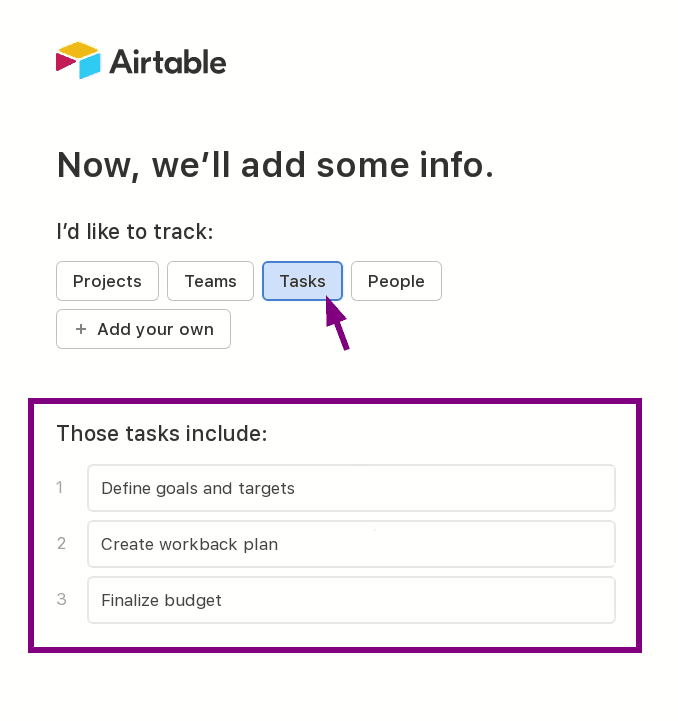Select the People tracking option
This screenshot has height=721, width=678.
[x=396, y=281]
